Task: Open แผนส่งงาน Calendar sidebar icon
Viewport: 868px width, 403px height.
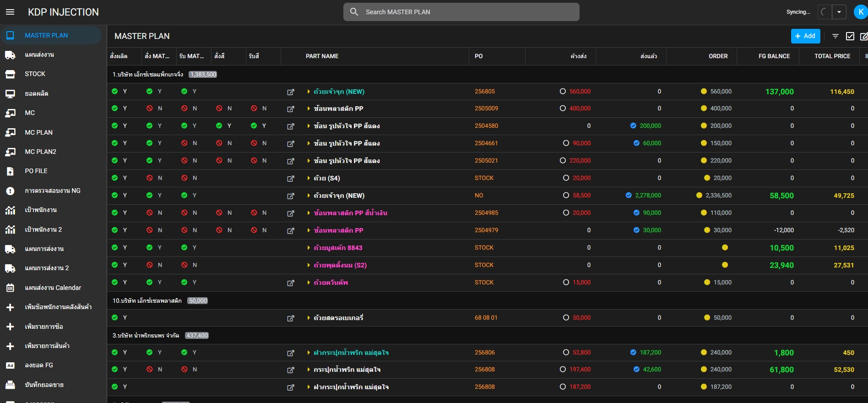Action: pyautogui.click(x=10, y=288)
